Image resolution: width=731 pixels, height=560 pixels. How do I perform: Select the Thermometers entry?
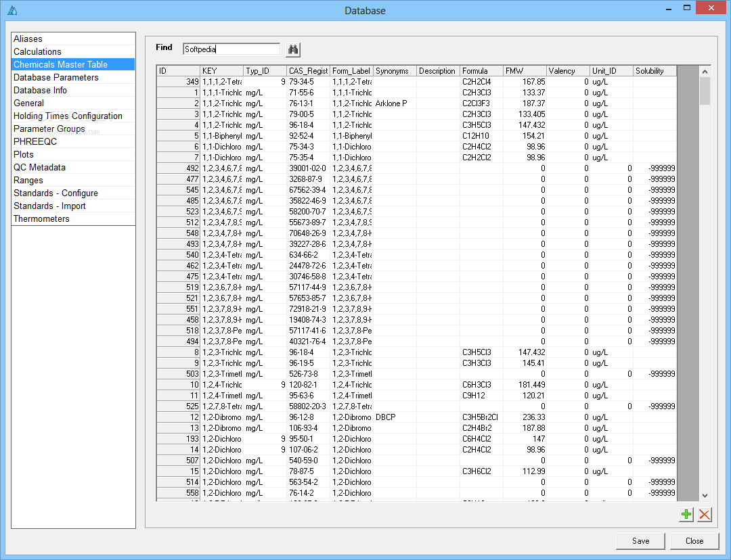pos(73,219)
